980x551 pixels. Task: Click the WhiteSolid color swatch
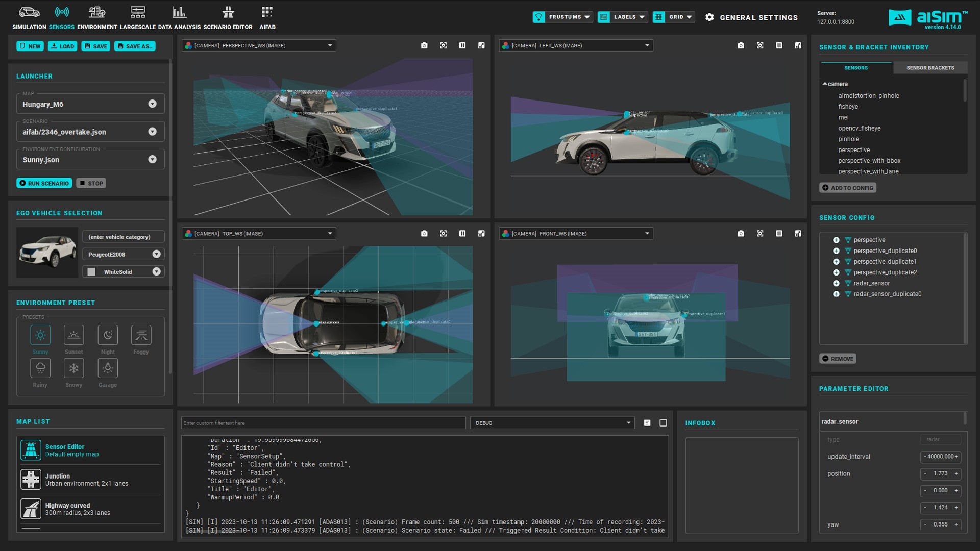(91, 272)
